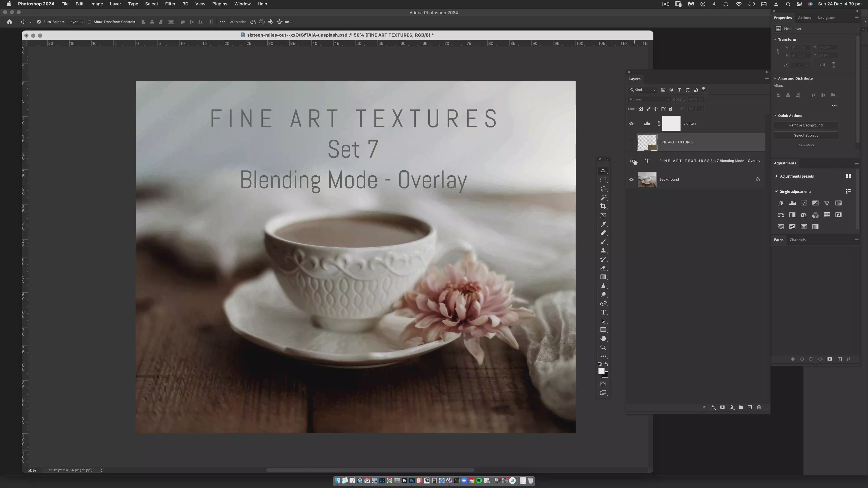This screenshot has height=488, width=868.
Task: Select the Hand tool
Action: pyautogui.click(x=603, y=339)
